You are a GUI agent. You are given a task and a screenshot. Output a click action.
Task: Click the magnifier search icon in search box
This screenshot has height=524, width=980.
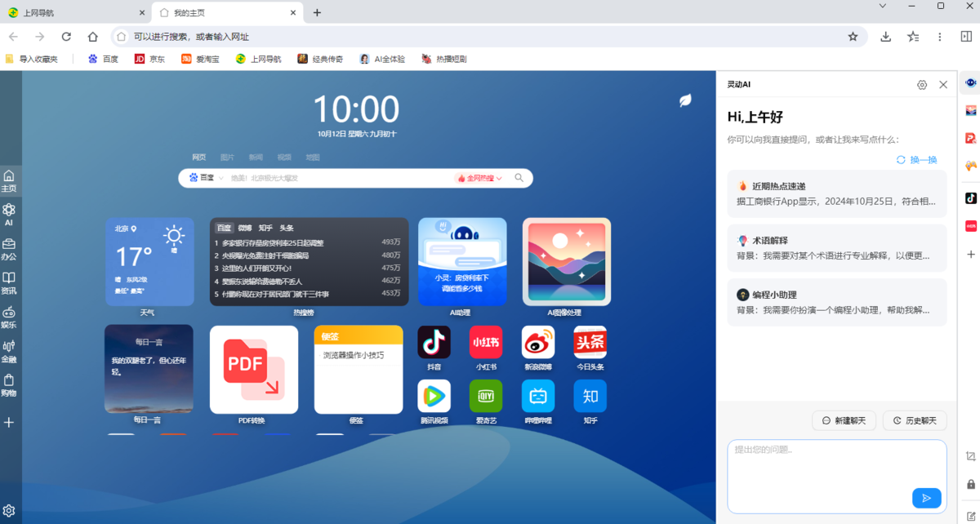pyautogui.click(x=519, y=178)
